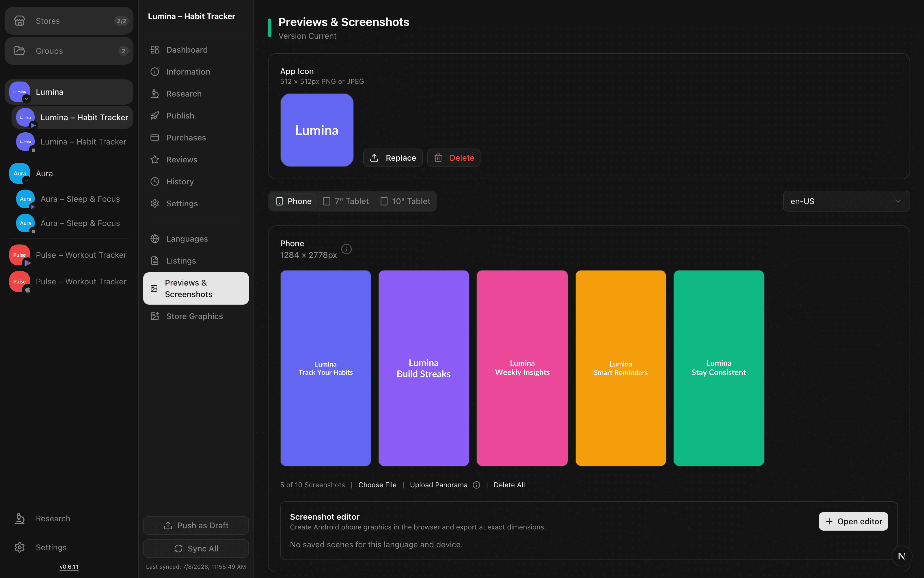924x578 pixels.
Task: Click Push as Draft button
Action: pos(196,526)
